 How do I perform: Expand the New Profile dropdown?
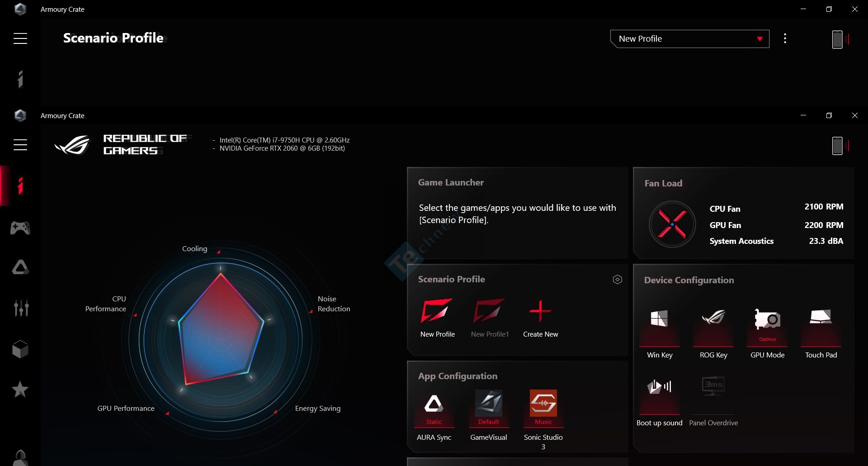(x=689, y=39)
